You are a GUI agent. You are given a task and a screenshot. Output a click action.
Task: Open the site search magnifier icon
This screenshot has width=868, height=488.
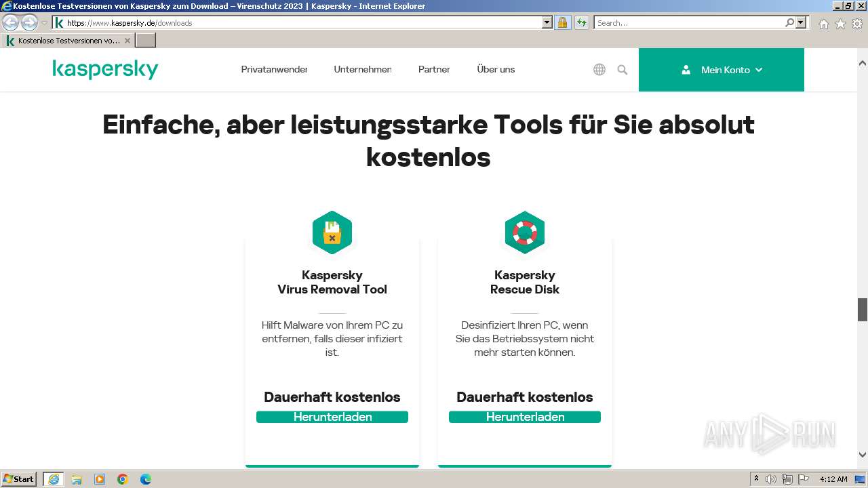[x=623, y=70]
